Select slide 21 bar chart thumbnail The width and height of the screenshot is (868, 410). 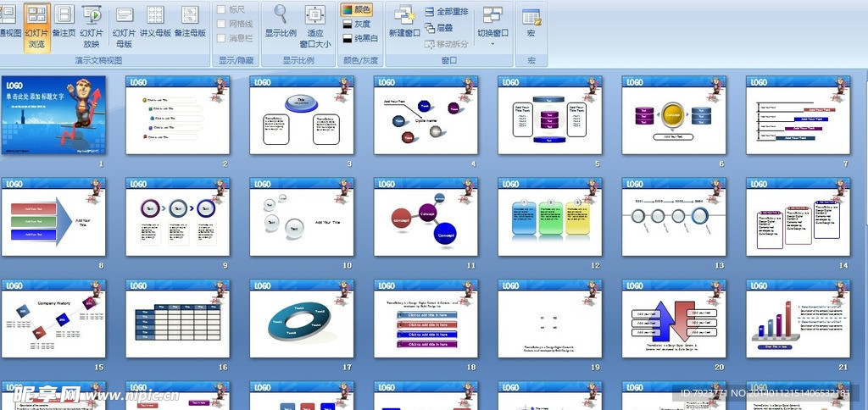(798, 319)
